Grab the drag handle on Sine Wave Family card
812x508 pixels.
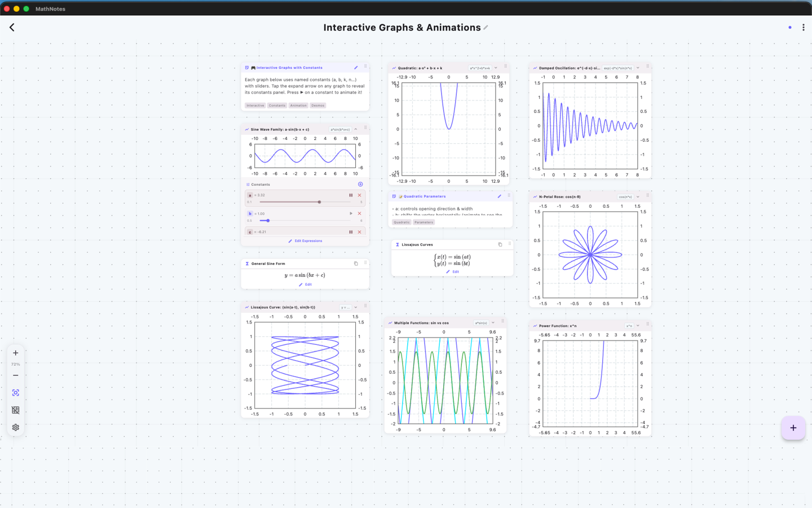(x=365, y=128)
